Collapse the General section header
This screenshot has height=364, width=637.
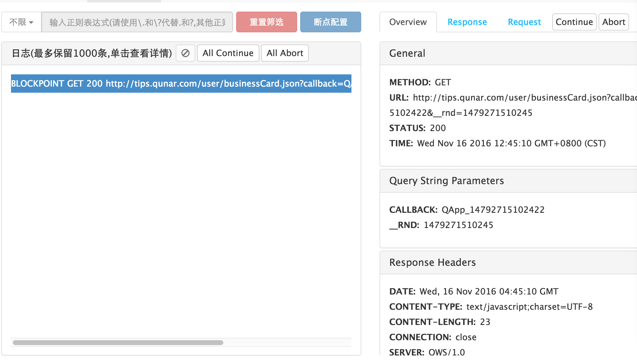407,53
